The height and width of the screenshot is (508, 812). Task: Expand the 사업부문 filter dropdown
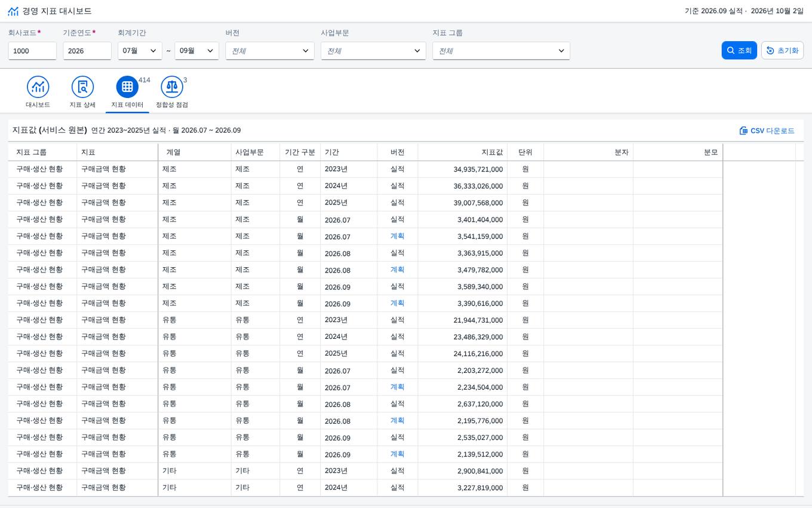(374, 51)
